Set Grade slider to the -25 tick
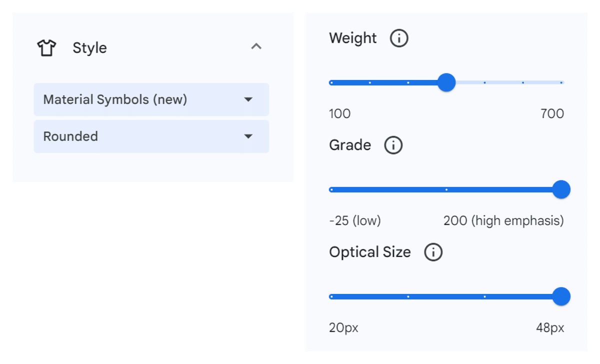This screenshot has width=600, height=364. [331, 189]
